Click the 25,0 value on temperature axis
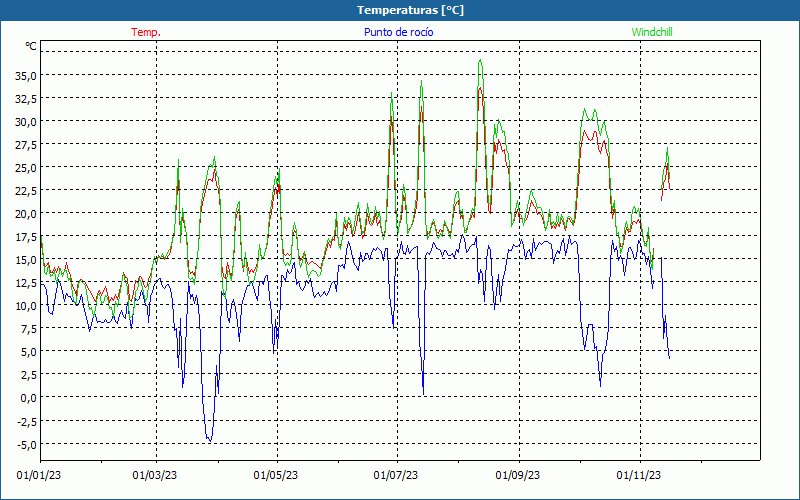This screenshot has width=800, height=500. 26,168
